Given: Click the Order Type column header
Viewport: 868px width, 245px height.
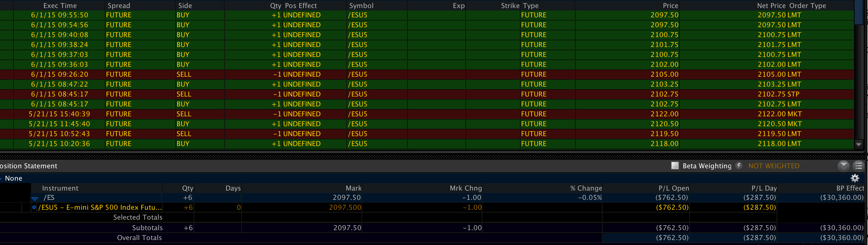Looking at the screenshot, I should coord(807,5).
